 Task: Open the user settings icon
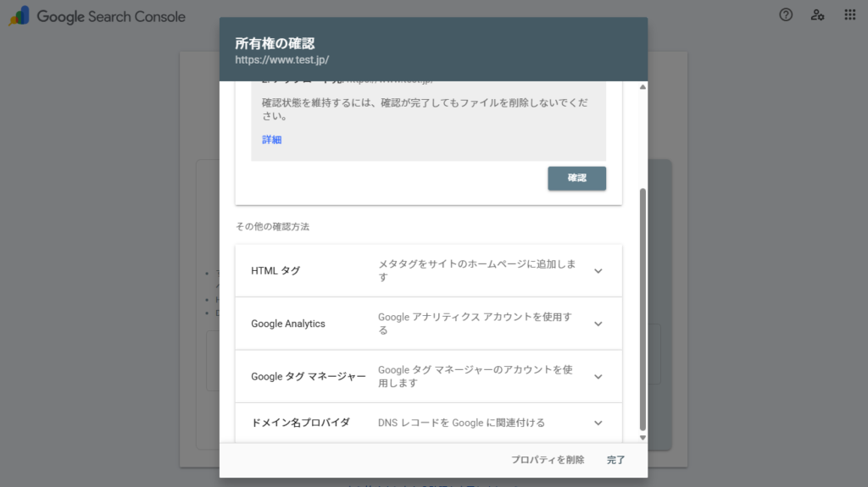[x=818, y=15]
